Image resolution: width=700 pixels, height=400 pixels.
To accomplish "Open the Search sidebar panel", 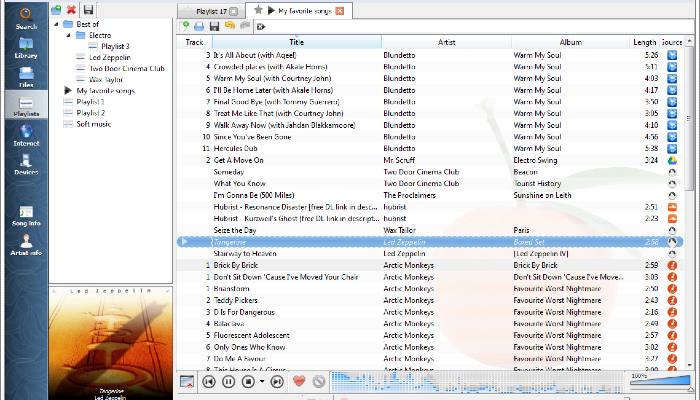I will point(26,18).
